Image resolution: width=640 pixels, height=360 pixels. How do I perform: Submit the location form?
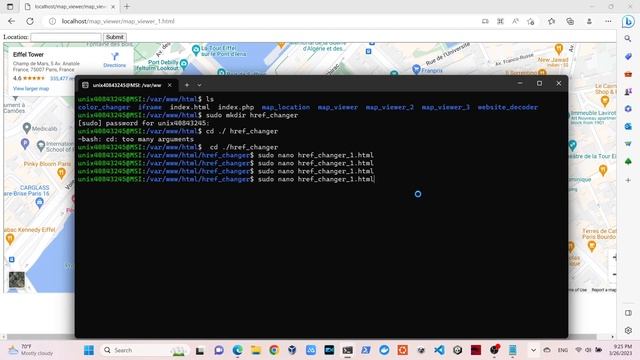115,37
